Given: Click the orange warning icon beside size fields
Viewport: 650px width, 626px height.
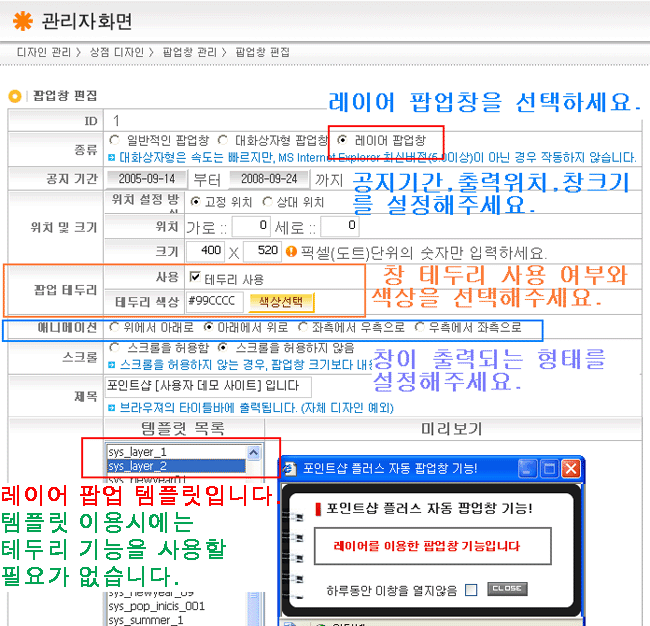Looking at the screenshot, I should (292, 250).
